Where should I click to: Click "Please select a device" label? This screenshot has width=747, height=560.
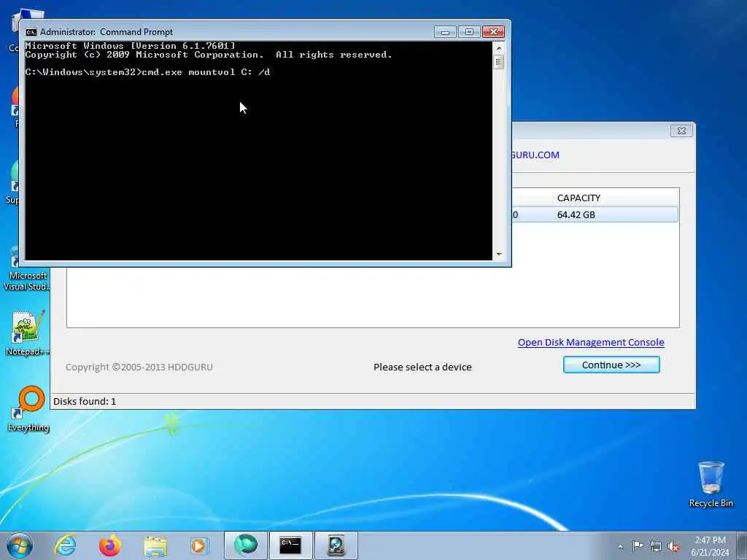point(422,367)
